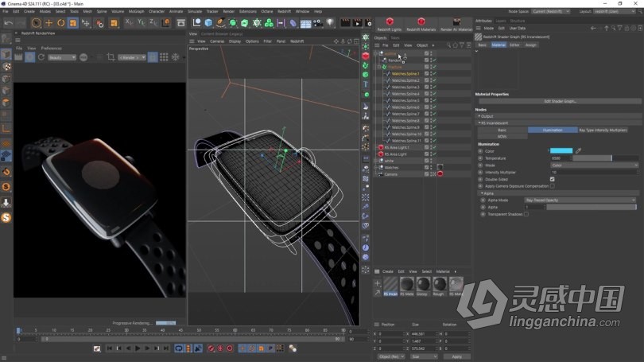Image resolution: width=644 pixels, height=362 pixels.
Task: Click the Apply button in coordinates
Action: 456,356
